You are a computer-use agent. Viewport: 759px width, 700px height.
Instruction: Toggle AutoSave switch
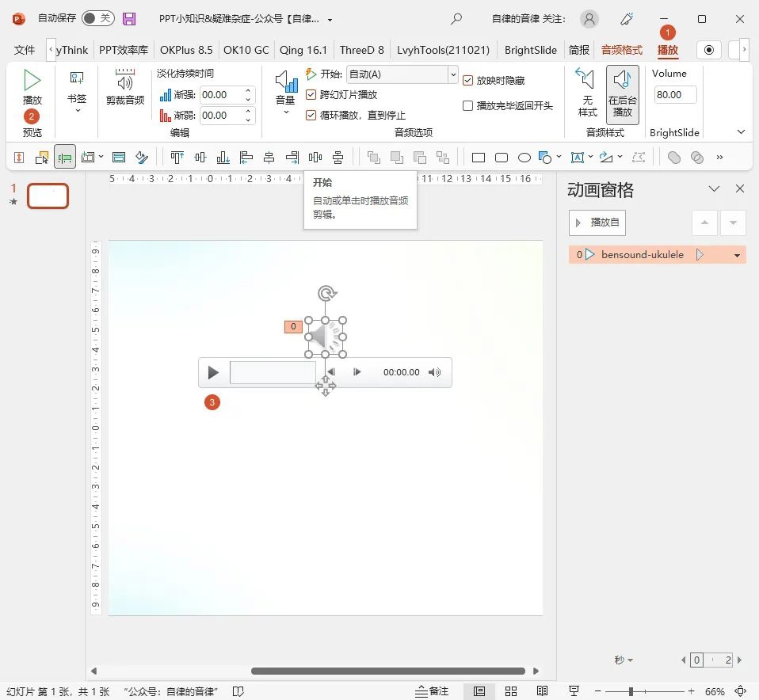[x=97, y=18]
